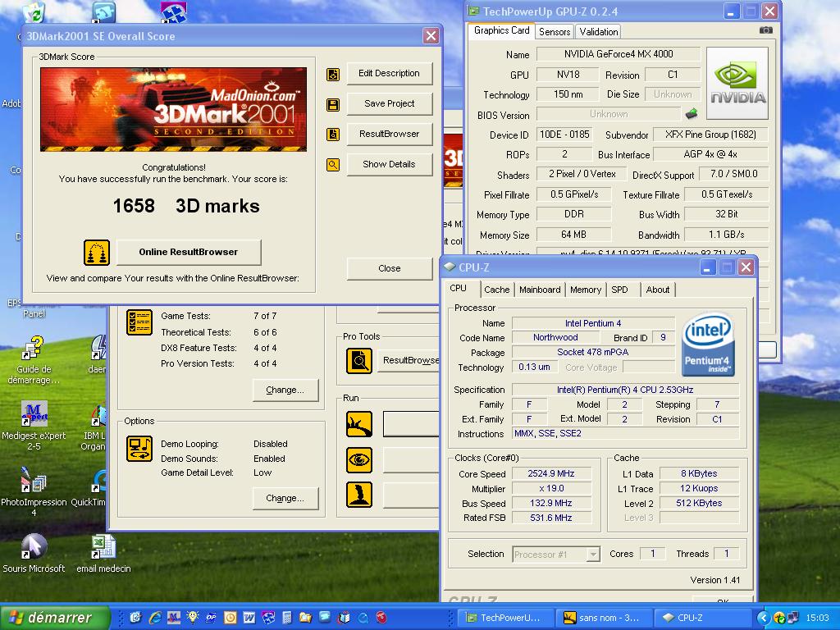Click the NVIDIA logo in GPU-Z

coord(737,83)
